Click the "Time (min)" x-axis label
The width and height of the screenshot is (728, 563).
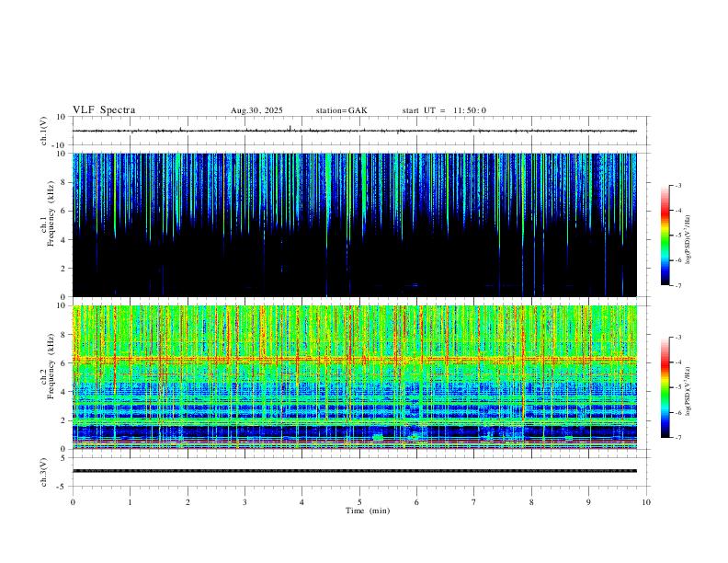tap(368, 511)
